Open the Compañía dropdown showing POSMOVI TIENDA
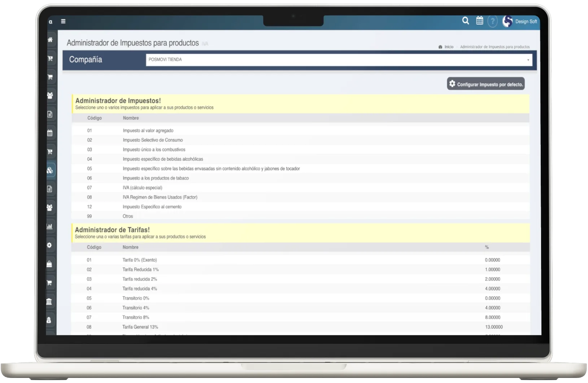 [339, 60]
